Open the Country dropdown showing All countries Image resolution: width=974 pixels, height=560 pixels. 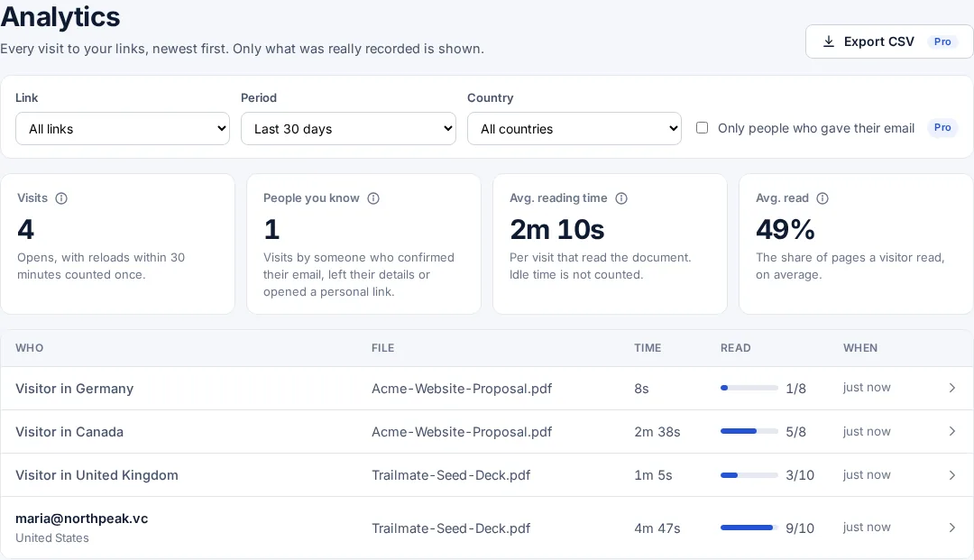coord(574,129)
